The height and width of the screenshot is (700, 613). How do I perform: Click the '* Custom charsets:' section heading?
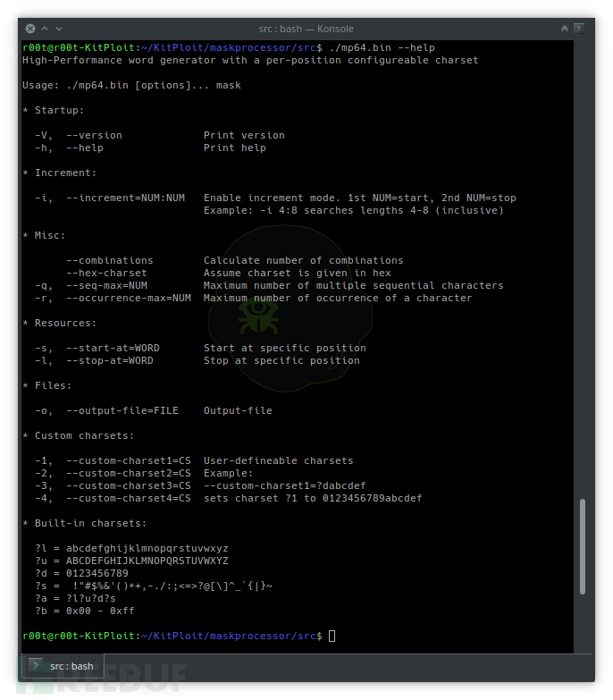78,435
